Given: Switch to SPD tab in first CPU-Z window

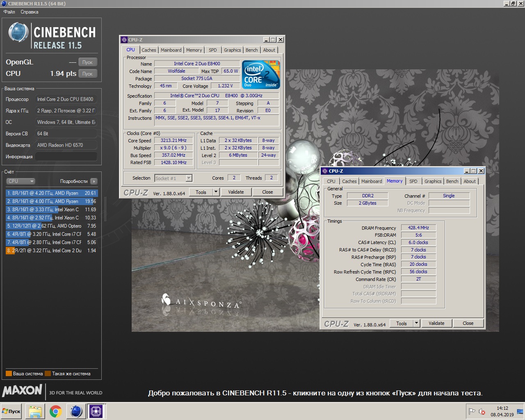Looking at the screenshot, I should pyautogui.click(x=212, y=50).
